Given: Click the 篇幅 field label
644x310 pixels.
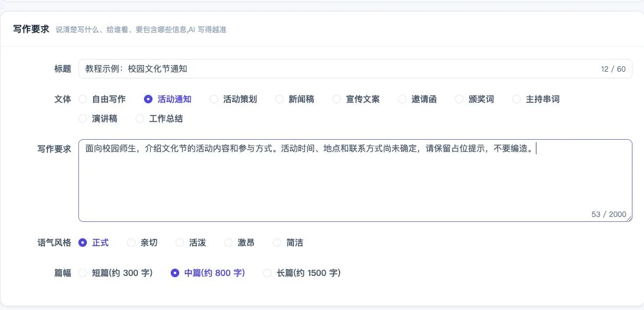Looking at the screenshot, I should (63, 273).
